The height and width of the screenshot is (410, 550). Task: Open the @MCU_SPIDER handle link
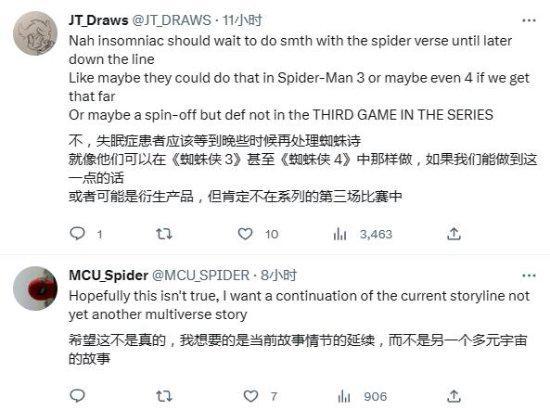pos(201,275)
